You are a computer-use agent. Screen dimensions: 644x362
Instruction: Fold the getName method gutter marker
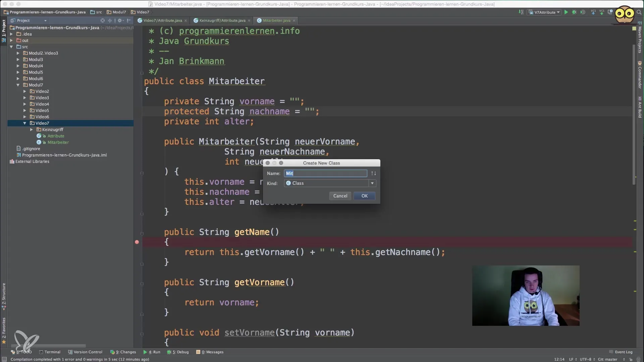coord(142,234)
